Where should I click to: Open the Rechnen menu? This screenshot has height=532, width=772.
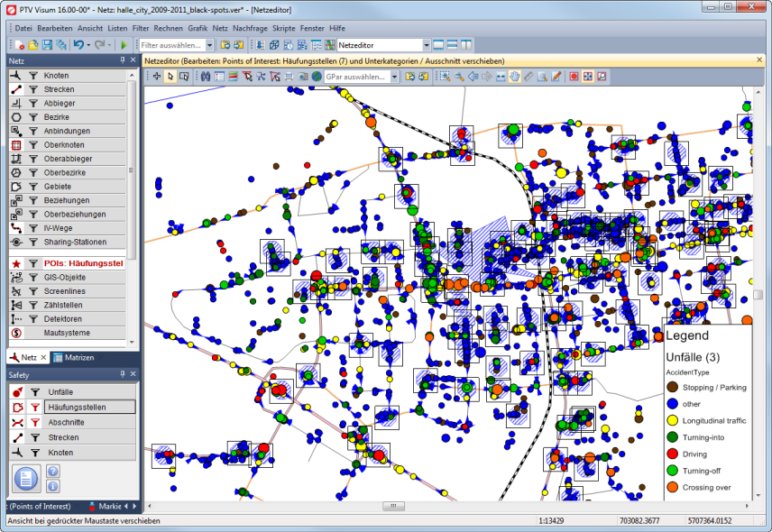pyautogui.click(x=168, y=28)
